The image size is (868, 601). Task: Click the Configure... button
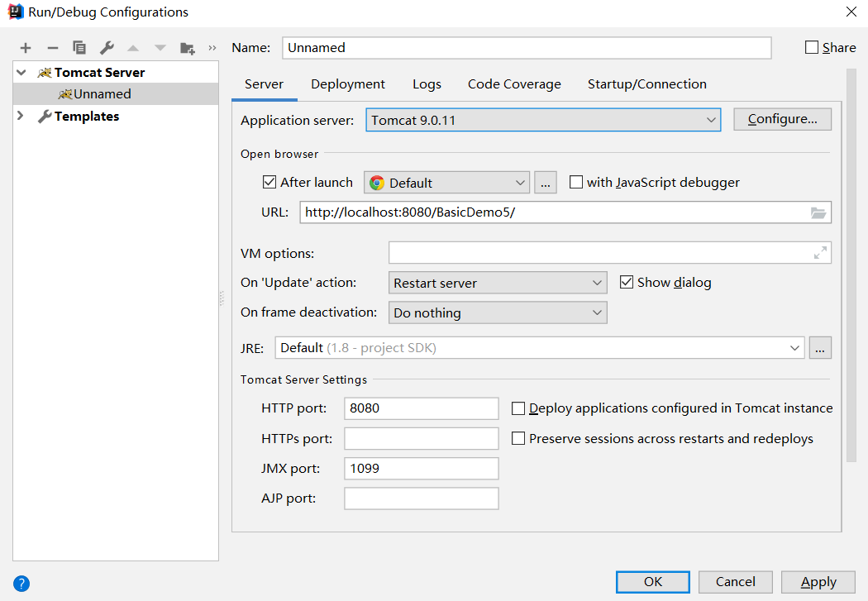[782, 119]
